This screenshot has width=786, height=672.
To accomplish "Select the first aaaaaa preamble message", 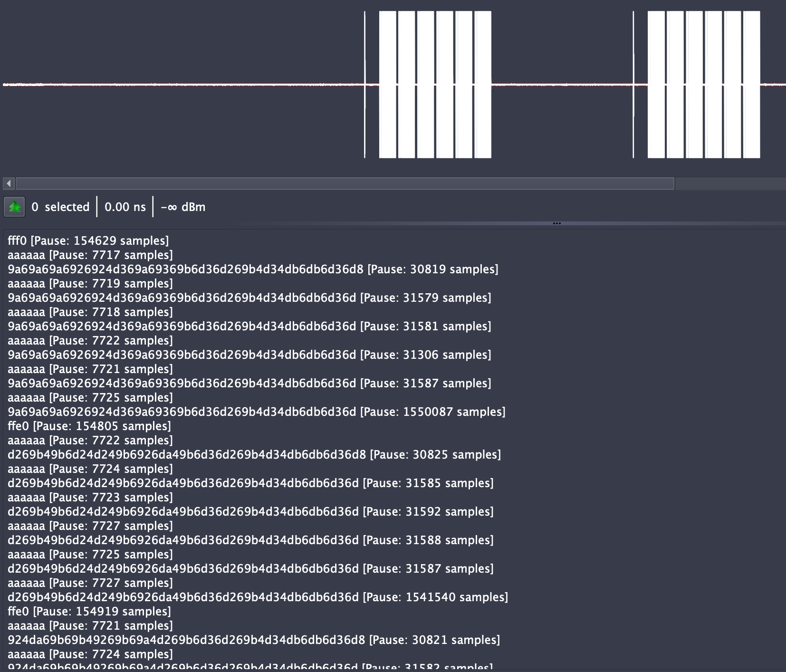I will click(90, 255).
